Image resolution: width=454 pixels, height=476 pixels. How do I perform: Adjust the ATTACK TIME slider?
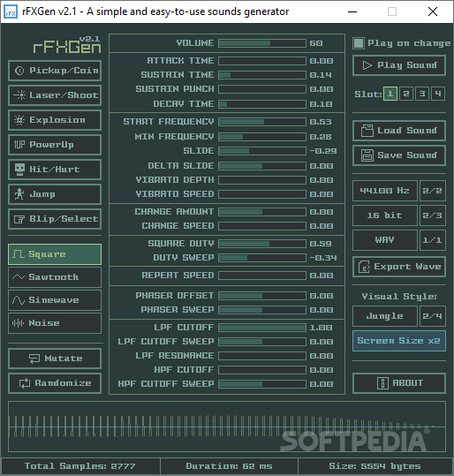pyautogui.click(x=262, y=61)
